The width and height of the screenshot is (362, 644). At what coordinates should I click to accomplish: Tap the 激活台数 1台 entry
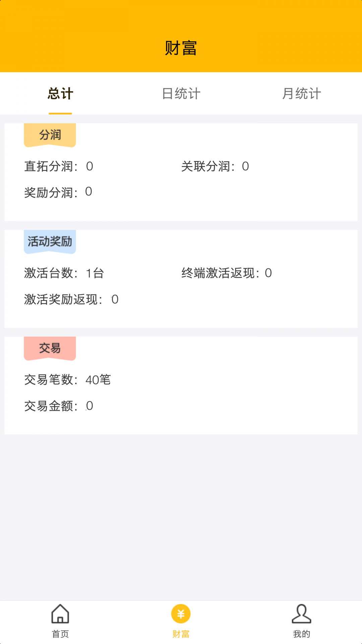(x=64, y=273)
